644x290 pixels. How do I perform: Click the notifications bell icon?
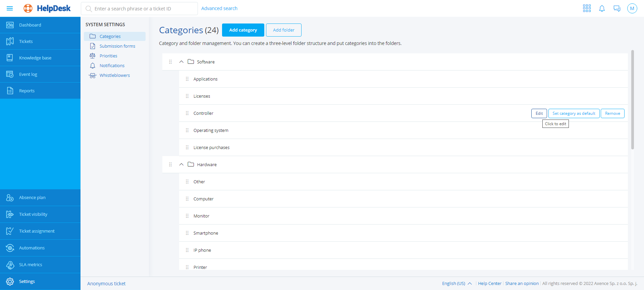(x=602, y=8)
